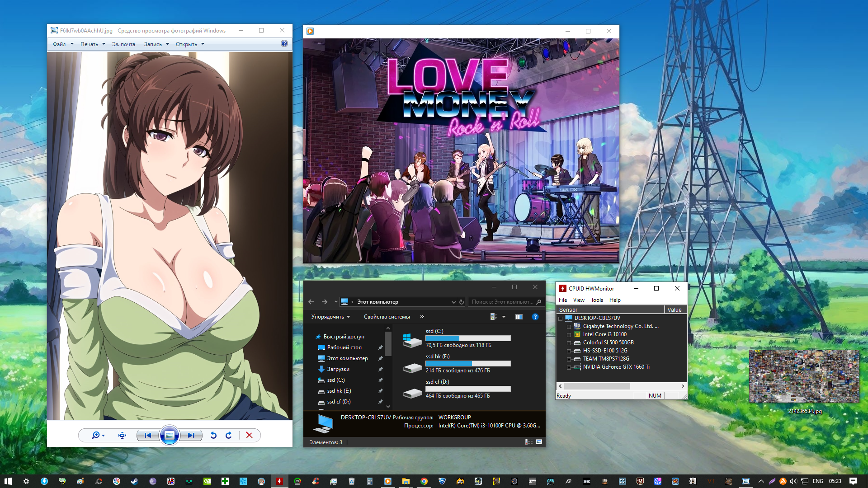Viewport: 868px width, 488px height.
Task: Click the Sensor column header in HWMonitor
Action: [x=610, y=310]
